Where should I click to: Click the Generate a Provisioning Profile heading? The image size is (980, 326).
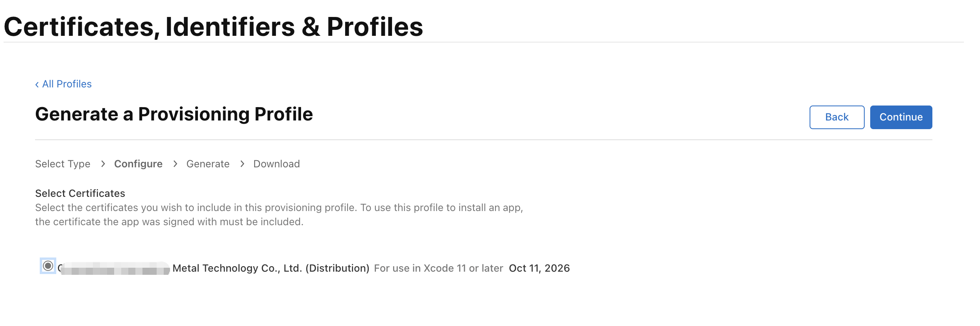[174, 114]
